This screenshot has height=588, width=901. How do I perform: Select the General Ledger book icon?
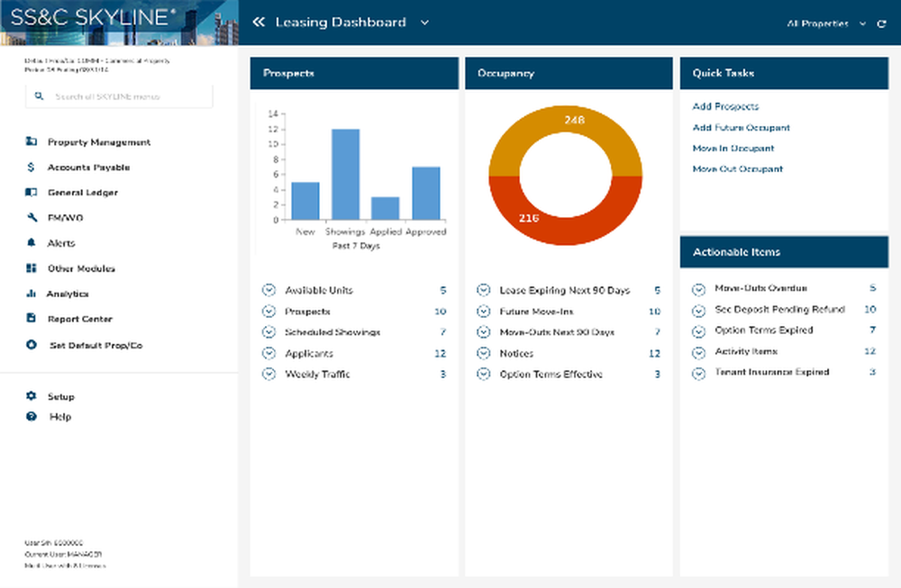pyautogui.click(x=31, y=193)
